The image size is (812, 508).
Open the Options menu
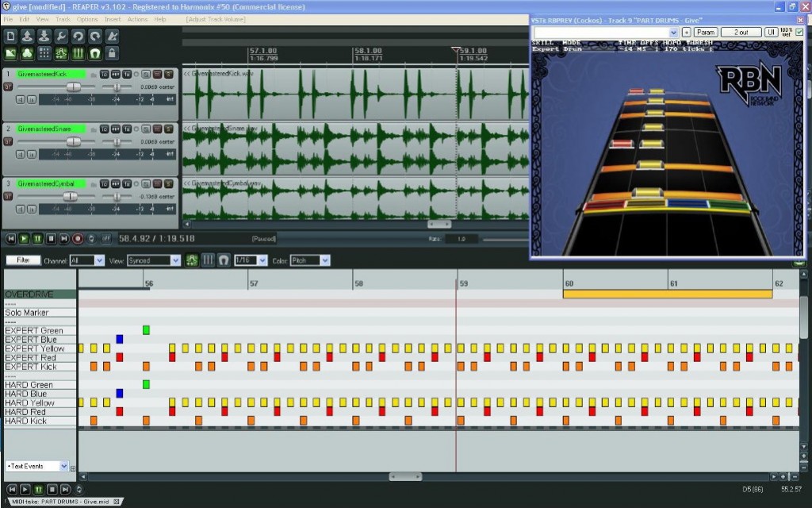click(87, 19)
